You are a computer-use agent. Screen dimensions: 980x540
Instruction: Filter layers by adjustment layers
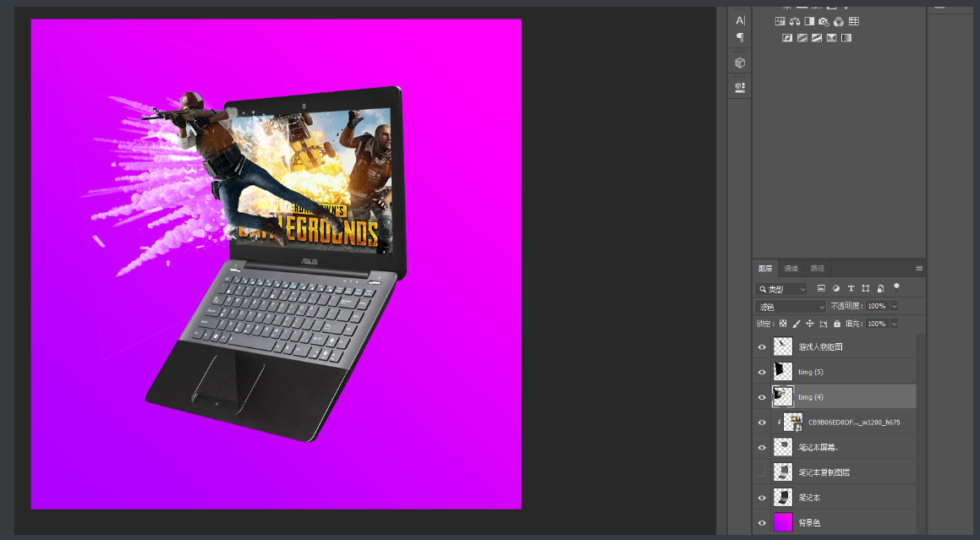click(836, 288)
